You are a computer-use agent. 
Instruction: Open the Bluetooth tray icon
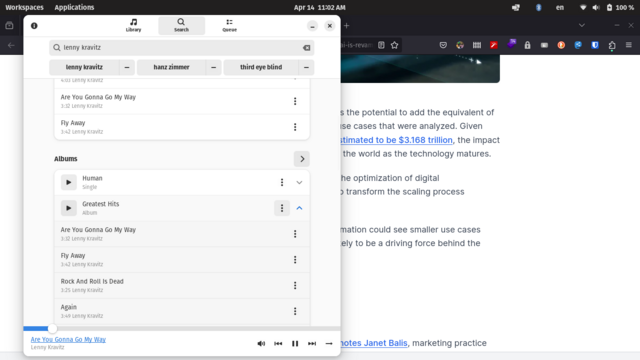click(x=538, y=7)
